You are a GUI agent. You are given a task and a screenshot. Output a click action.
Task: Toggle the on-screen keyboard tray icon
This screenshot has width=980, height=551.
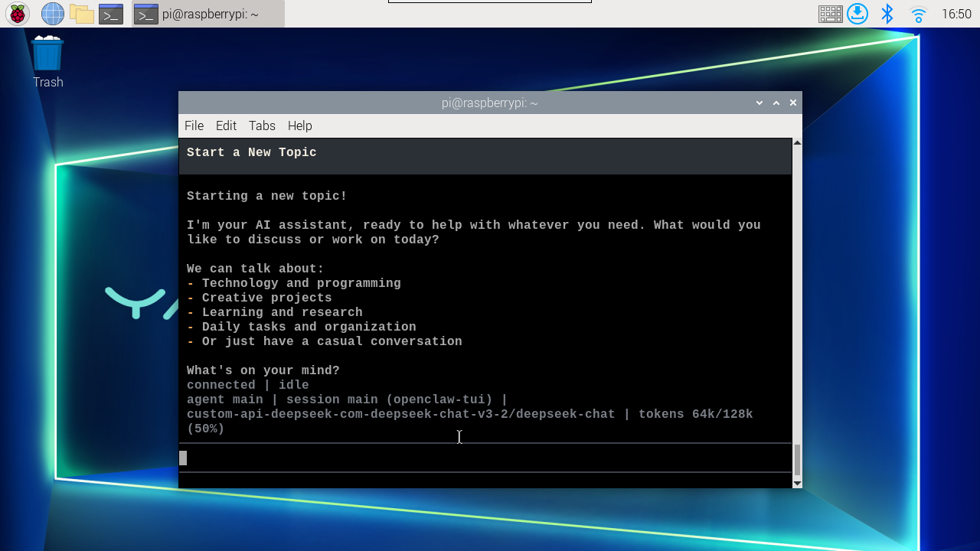(831, 14)
